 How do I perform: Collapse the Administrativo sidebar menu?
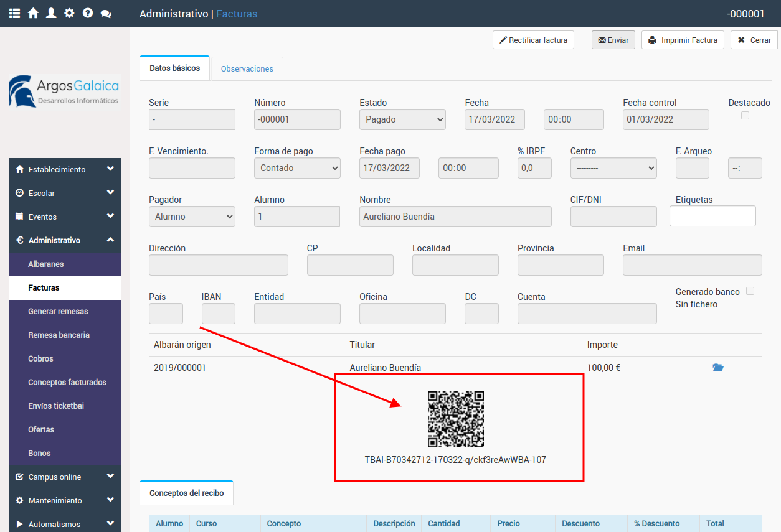(x=65, y=240)
